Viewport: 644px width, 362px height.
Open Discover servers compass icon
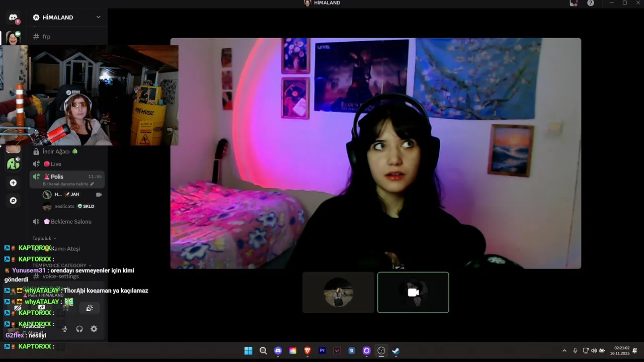(13, 201)
